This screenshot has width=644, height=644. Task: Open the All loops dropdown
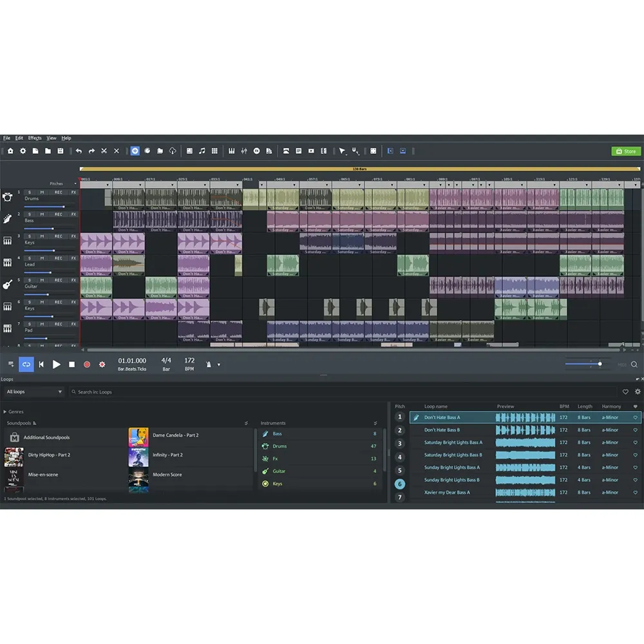[34, 392]
